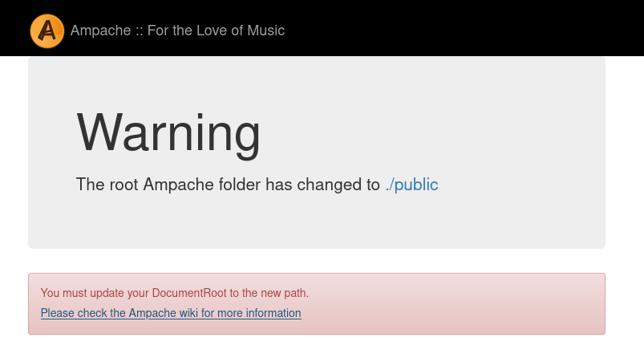Click empty right side of black header bar
This screenshot has height=358, width=644.
(x=481, y=28)
